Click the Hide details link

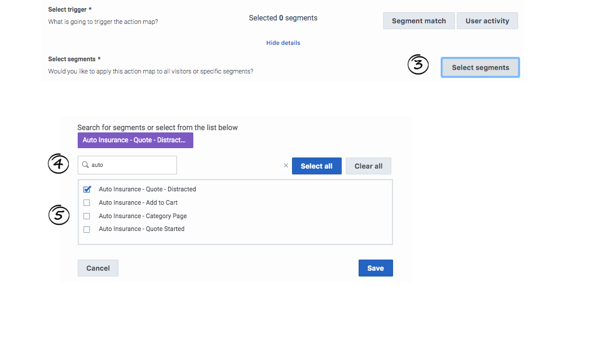pos(283,43)
